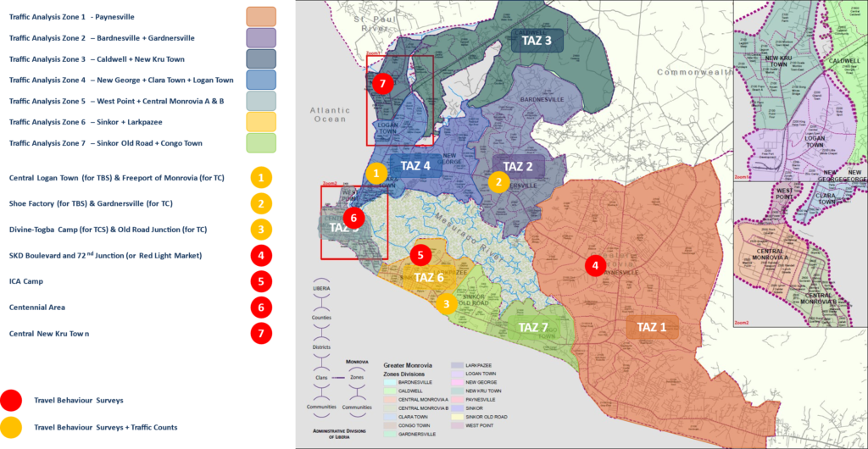
Task: Click the TAZ 7 label on the map
Action: pyautogui.click(x=533, y=327)
